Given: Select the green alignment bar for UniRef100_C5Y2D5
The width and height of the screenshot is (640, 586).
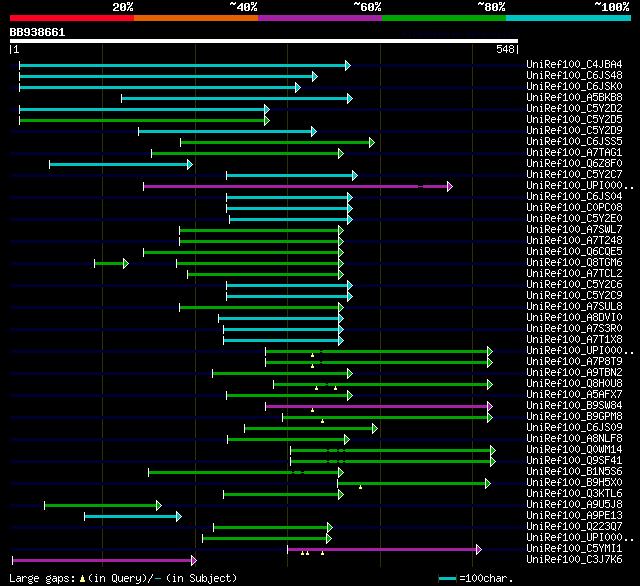Looking at the screenshot, I should coord(144,120).
